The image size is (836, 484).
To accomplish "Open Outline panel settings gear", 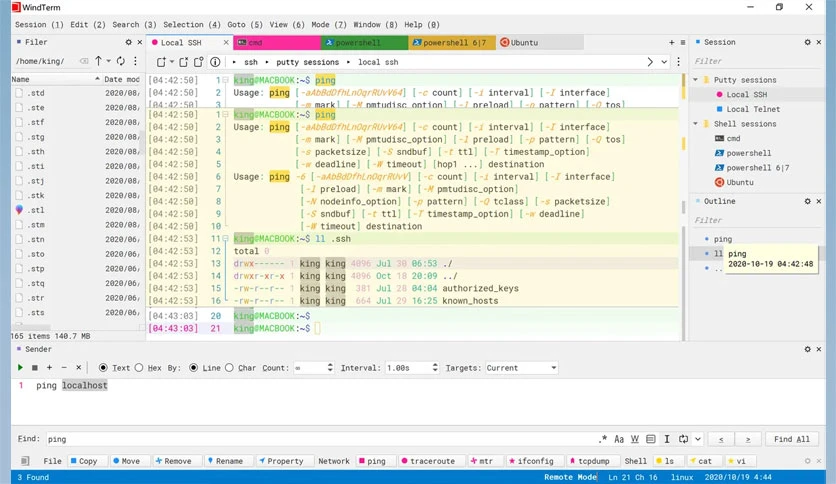I will pos(808,201).
